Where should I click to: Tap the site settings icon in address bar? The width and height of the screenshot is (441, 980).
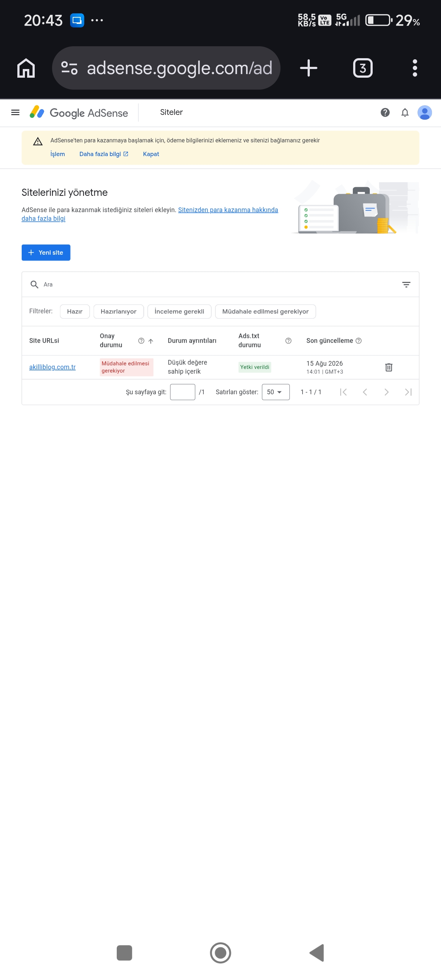coord(69,68)
